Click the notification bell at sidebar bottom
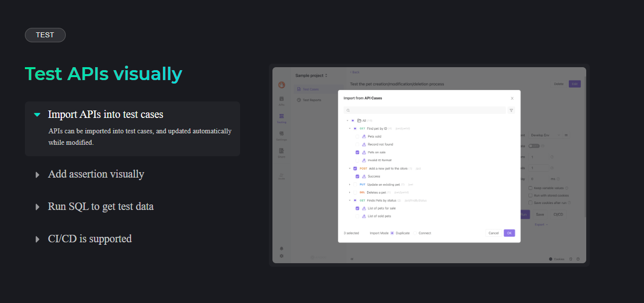The image size is (644, 303). tap(280, 248)
